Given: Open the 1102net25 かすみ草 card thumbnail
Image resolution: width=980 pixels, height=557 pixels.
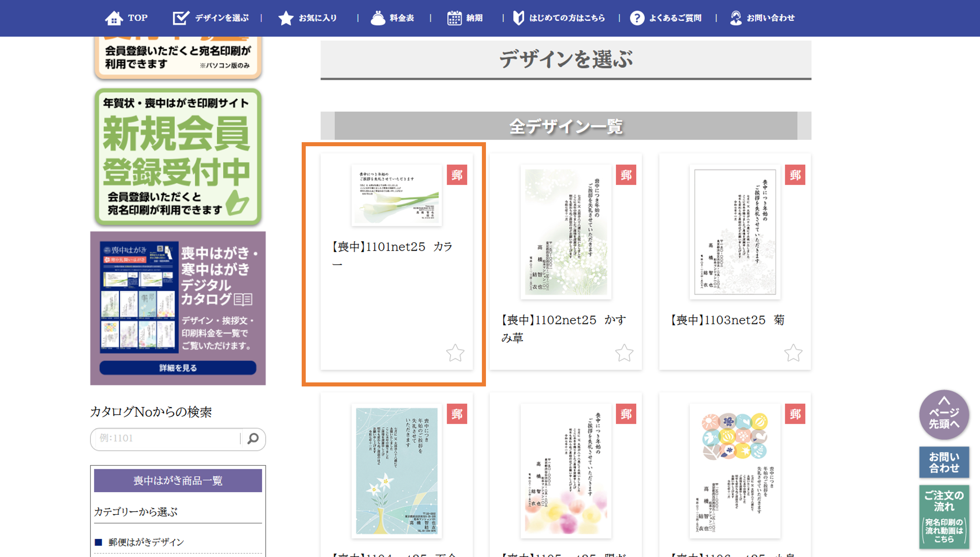Looking at the screenshot, I should (566, 232).
